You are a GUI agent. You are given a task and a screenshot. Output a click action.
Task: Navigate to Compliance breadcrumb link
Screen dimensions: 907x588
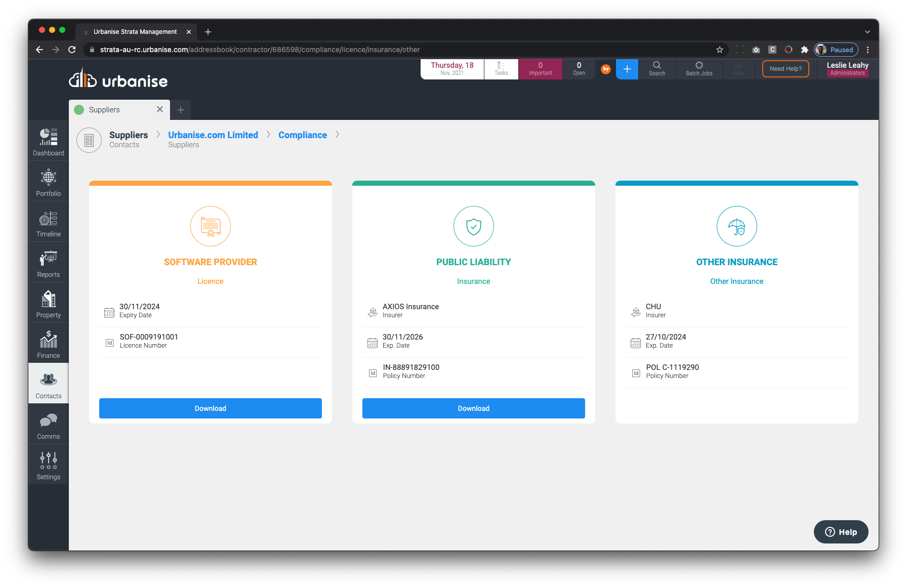[x=303, y=135]
